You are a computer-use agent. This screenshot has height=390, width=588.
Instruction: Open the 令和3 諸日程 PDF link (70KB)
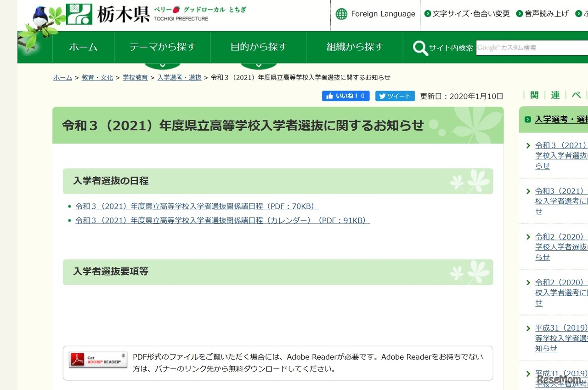196,206
